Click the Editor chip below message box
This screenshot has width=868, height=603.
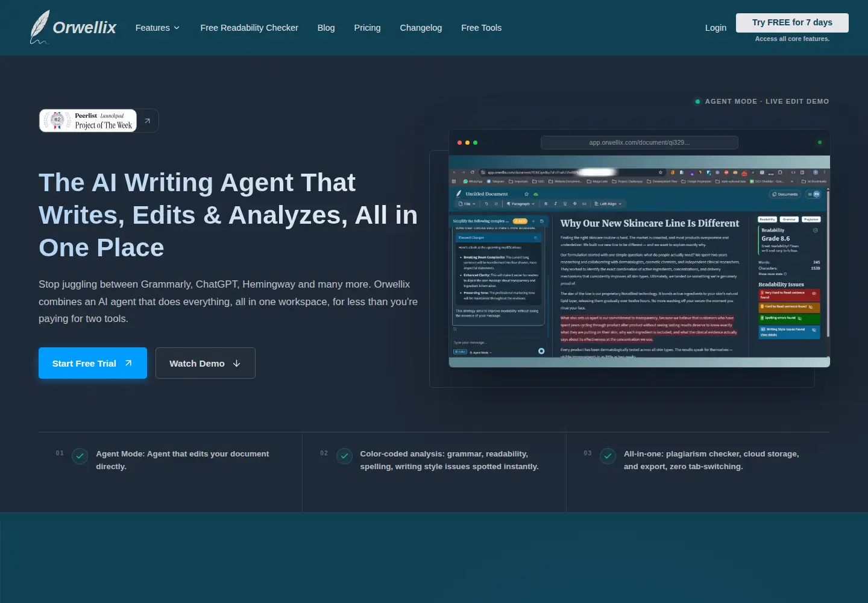coord(460,352)
